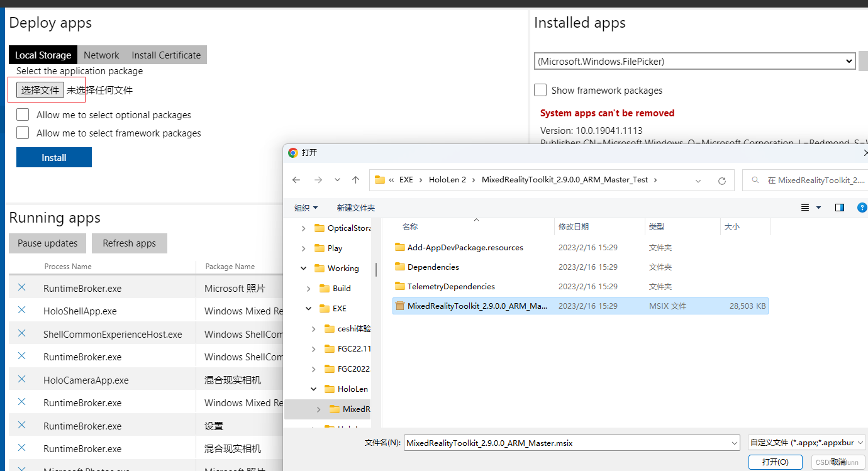868x471 pixels.
Task: Switch to the Install Certificate tab
Action: pos(166,55)
